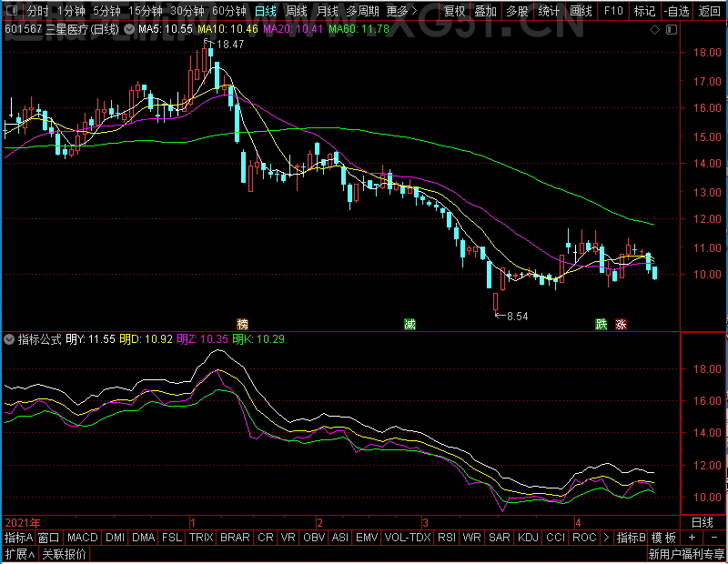Click the diamond marker icon at chart top-right
This screenshot has height=564, width=728.
tap(654, 30)
